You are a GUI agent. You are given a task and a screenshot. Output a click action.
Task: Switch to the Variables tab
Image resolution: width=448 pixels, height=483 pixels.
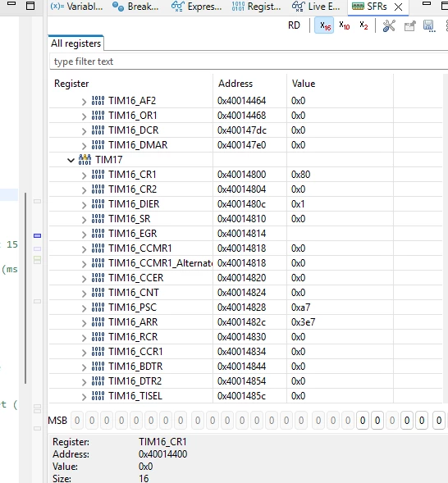point(76,7)
